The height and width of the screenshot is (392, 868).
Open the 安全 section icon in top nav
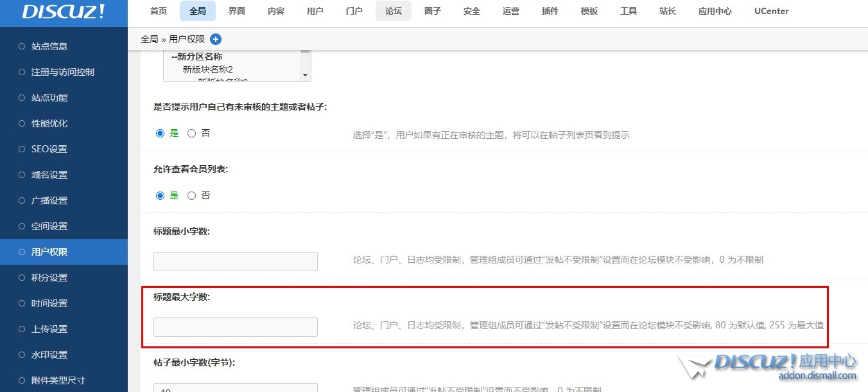(471, 11)
